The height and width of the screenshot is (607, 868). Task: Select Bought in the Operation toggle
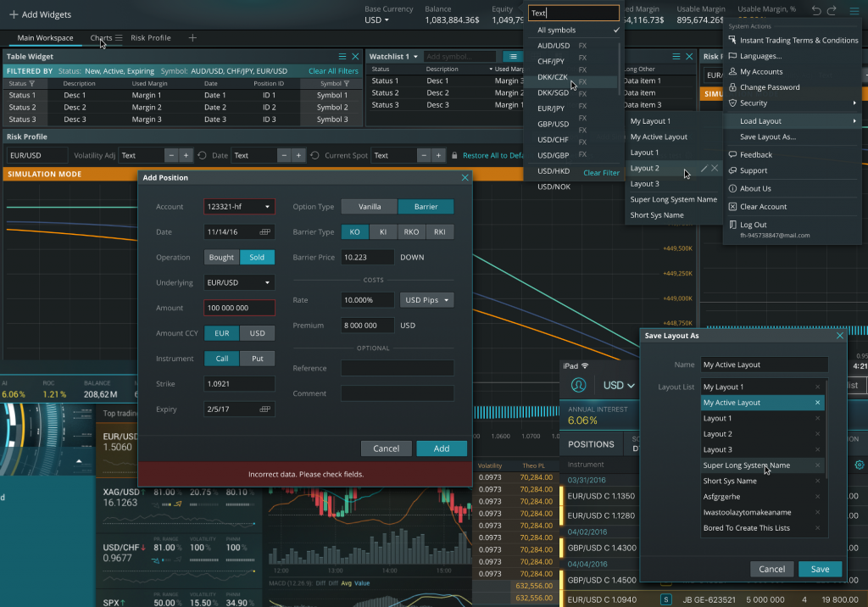tap(221, 257)
